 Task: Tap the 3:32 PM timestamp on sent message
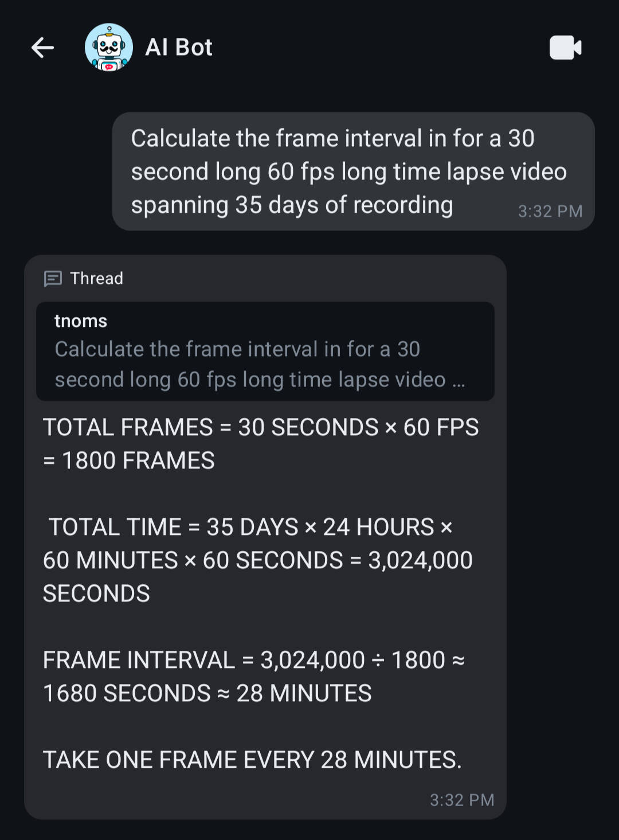(550, 212)
